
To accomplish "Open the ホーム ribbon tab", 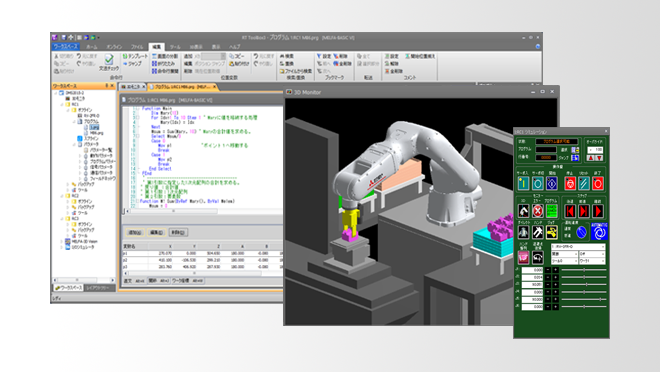I will tap(92, 47).
